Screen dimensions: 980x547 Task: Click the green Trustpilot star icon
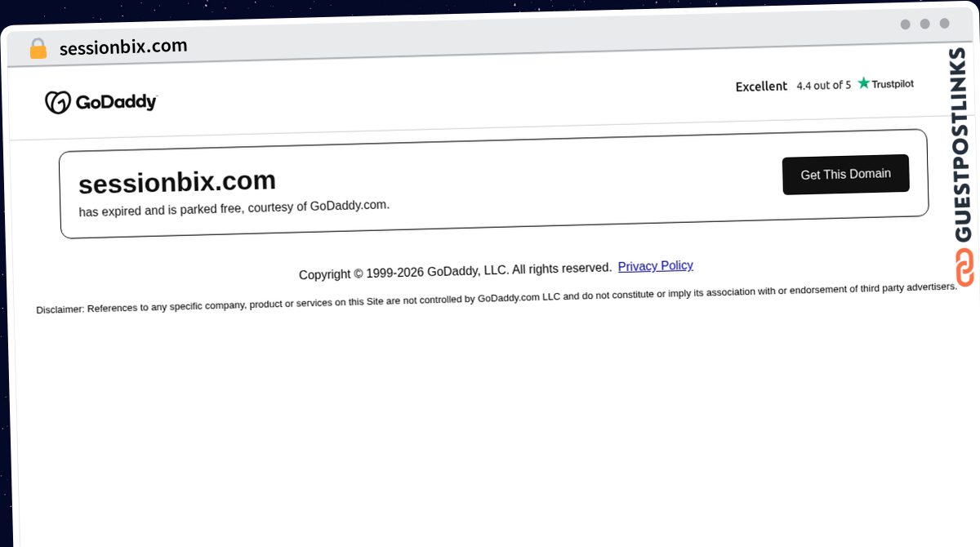pyautogui.click(x=863, y=83)
